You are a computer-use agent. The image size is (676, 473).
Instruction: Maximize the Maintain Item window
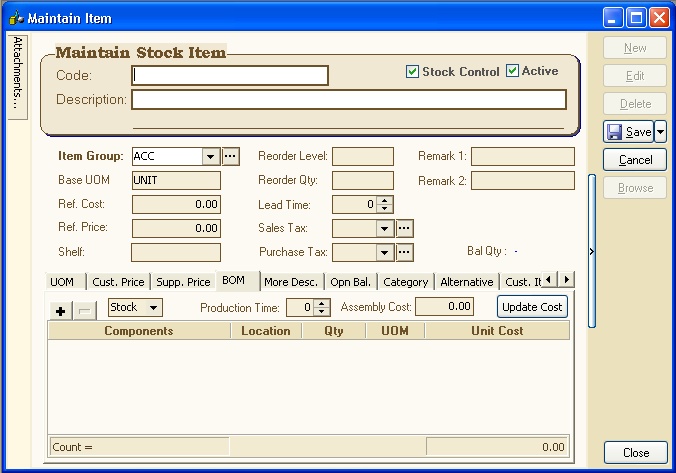point(636,18)
